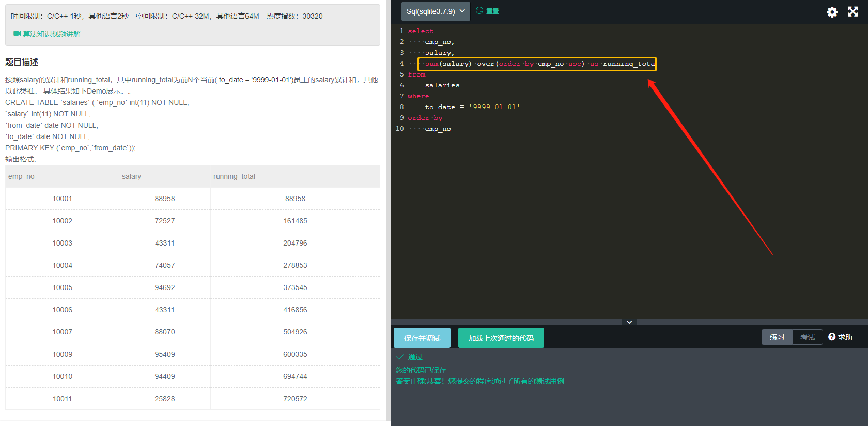Image resolution: width=868 pixels, height=426 pixels.
Task: Click the table cell 10001
Action: (62, 199)
